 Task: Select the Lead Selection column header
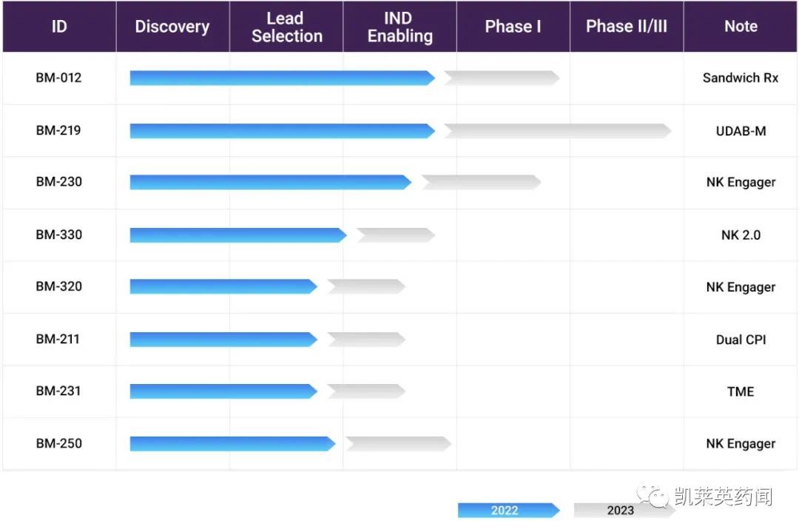click(286, 27)
